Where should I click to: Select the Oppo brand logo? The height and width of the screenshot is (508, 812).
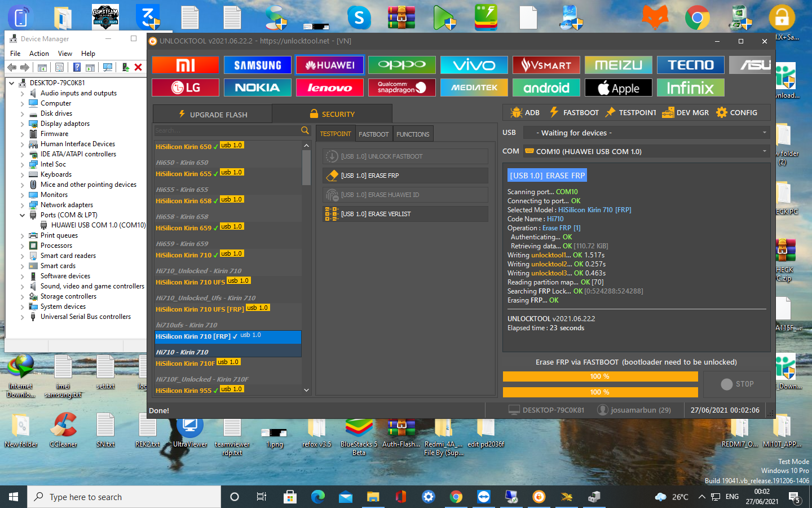(402, 65)
